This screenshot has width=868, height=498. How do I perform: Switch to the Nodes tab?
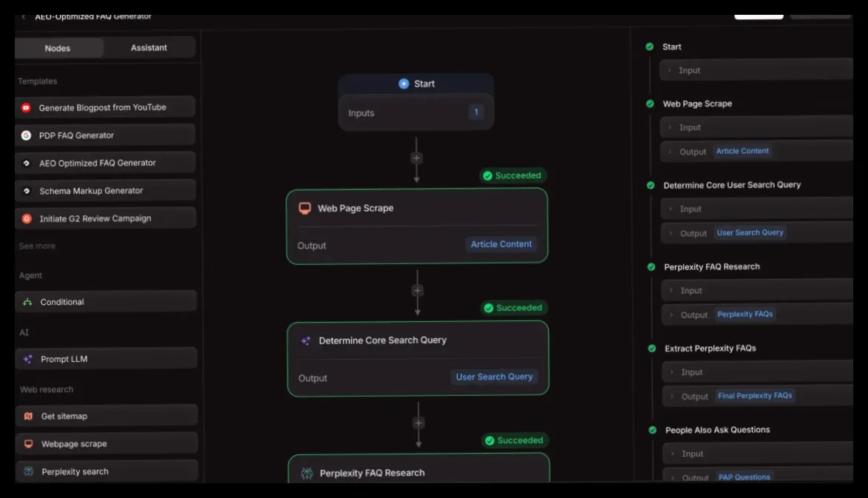coord(58,48)
